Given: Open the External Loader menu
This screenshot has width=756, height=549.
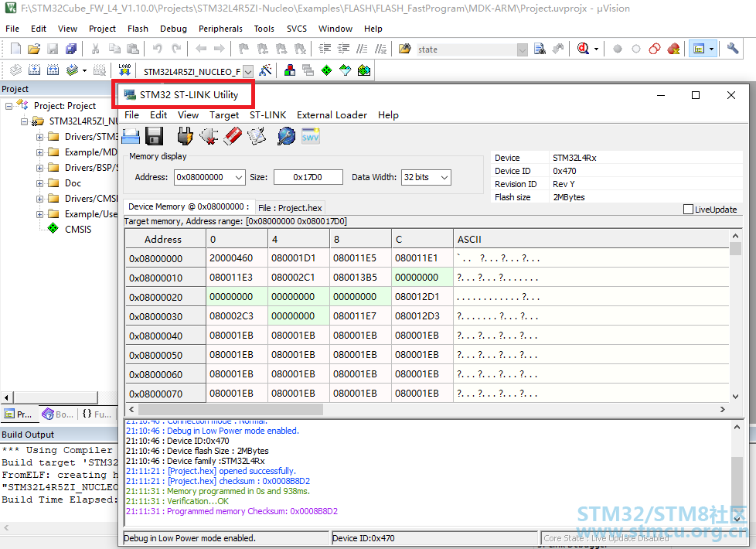Looking at the screenshot, I should (x=332, y=114).
